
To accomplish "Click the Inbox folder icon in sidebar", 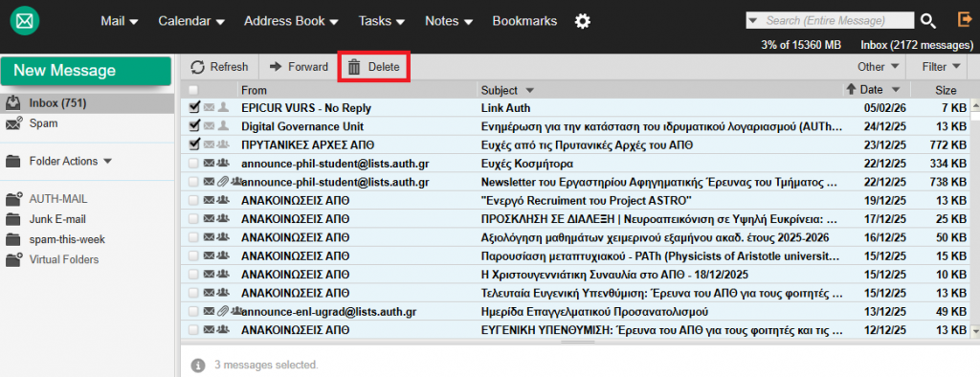I will (x=13, y=103).
